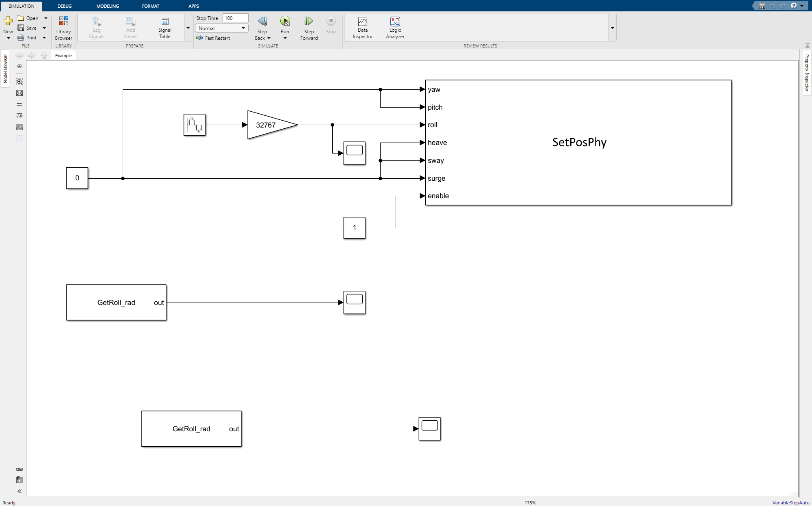Switch to the Simulation tab
Image resolution: width=812 pixels, height=506 pixels.
tap(21, 6)
